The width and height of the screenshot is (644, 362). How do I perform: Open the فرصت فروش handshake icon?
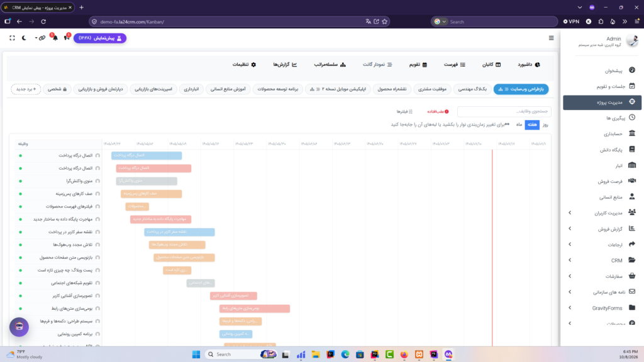pos(632,181)
